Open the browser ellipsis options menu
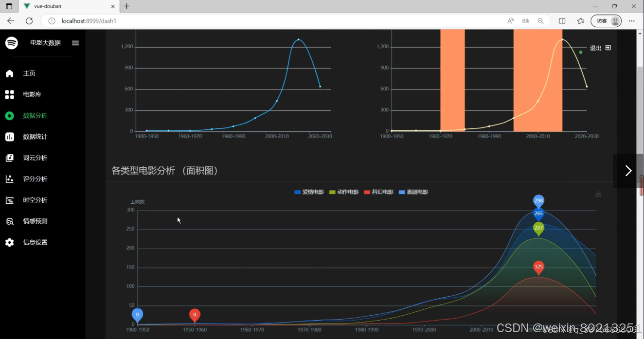Image resolution: width=644 pixels, height=339 pixels. (632, 21)
